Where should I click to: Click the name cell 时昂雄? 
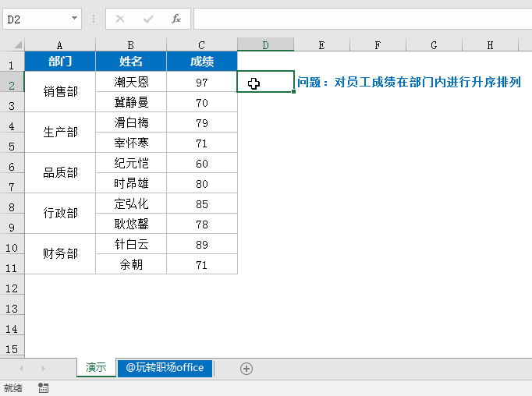coord(131,183)
